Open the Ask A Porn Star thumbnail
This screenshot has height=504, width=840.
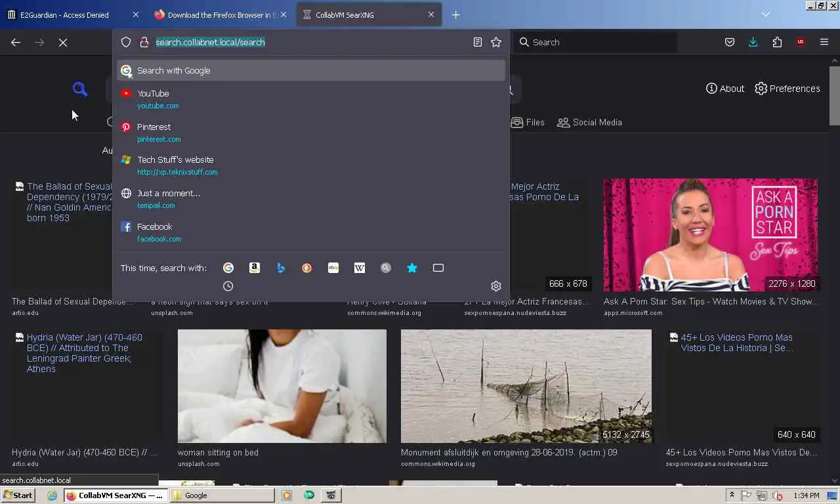click(711, 235)
